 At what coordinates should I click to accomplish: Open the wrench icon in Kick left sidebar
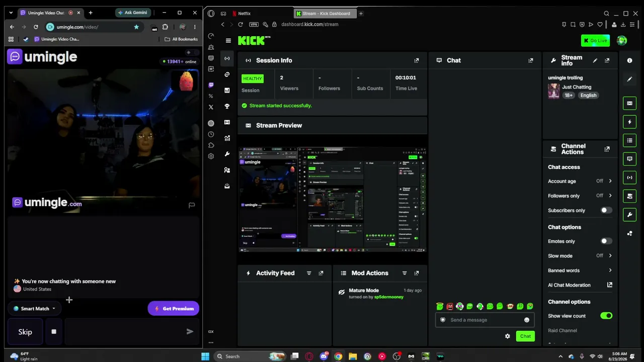[x=227, y=154]
